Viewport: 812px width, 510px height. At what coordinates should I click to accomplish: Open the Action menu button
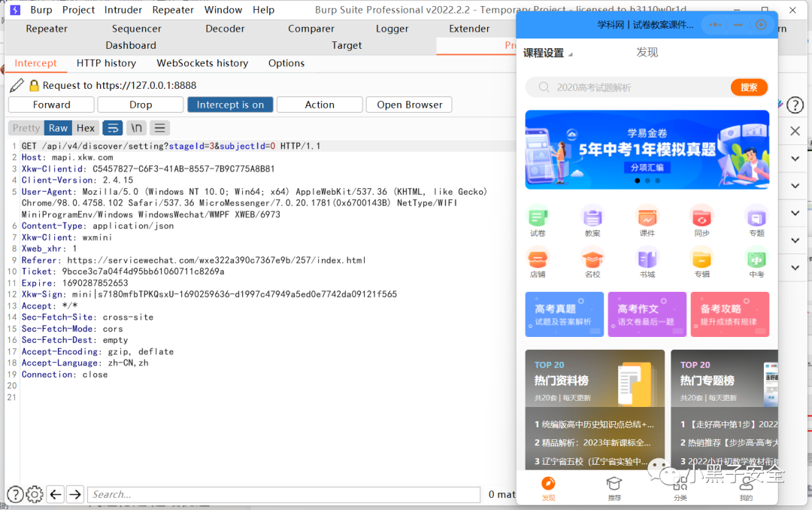click(x=320, y=105)
